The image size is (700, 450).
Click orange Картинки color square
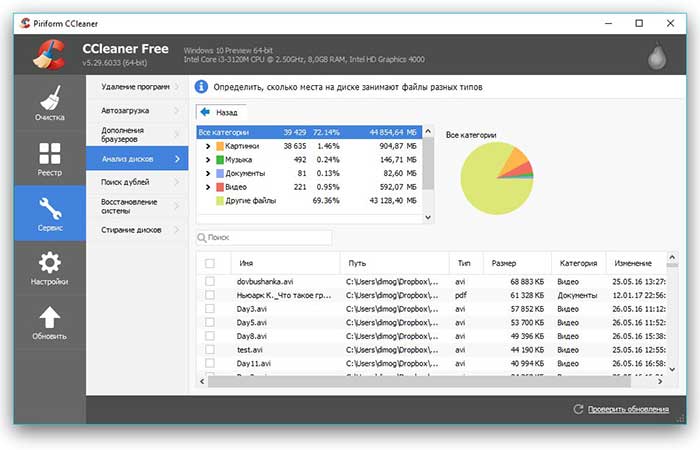pos(220,146)
